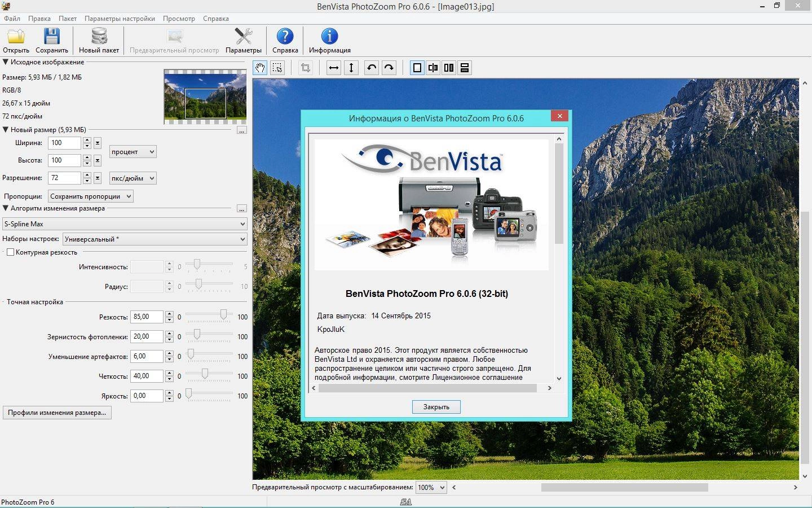This screenshot has width=812, height=508.
Task: Collapse Алгоритм изменения размера section
Action: (6, 208)
